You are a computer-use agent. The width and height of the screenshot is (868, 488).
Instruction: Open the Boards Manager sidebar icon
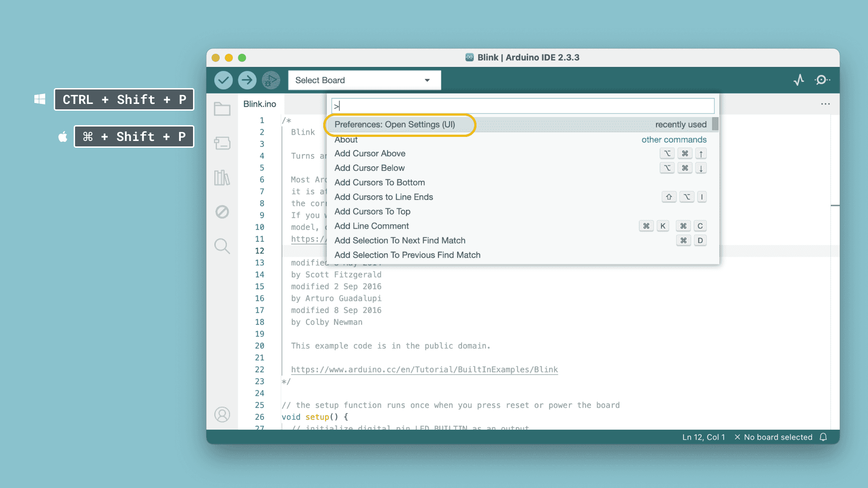(x=222, y=143)
